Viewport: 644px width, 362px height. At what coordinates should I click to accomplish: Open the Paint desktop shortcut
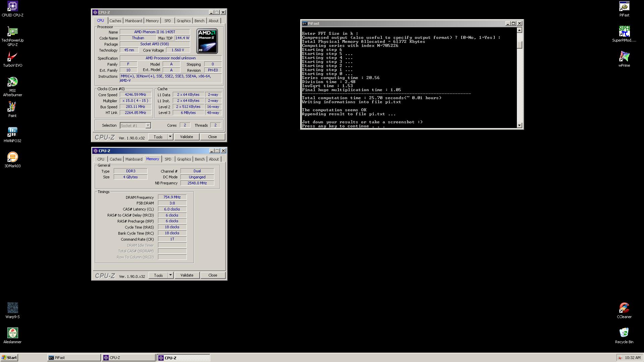tap(12, 110)
